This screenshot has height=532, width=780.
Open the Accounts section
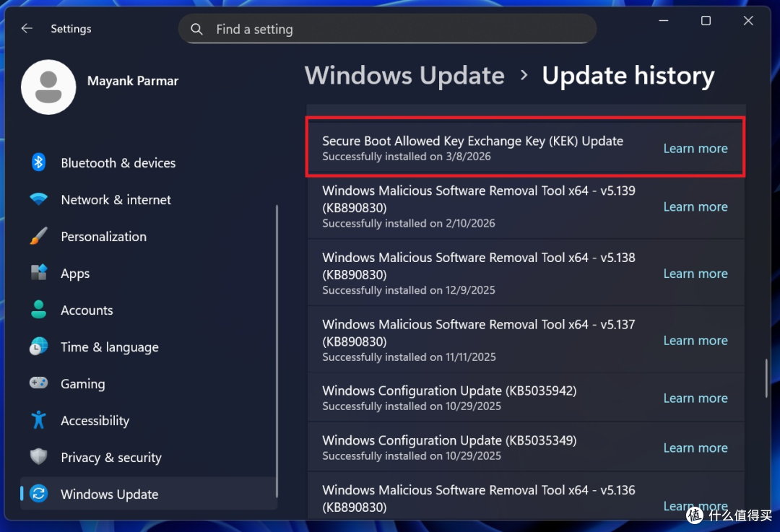pos(87,310)
